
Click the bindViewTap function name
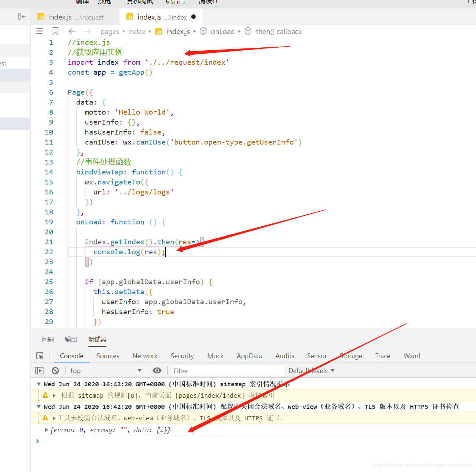coord(99,172)
